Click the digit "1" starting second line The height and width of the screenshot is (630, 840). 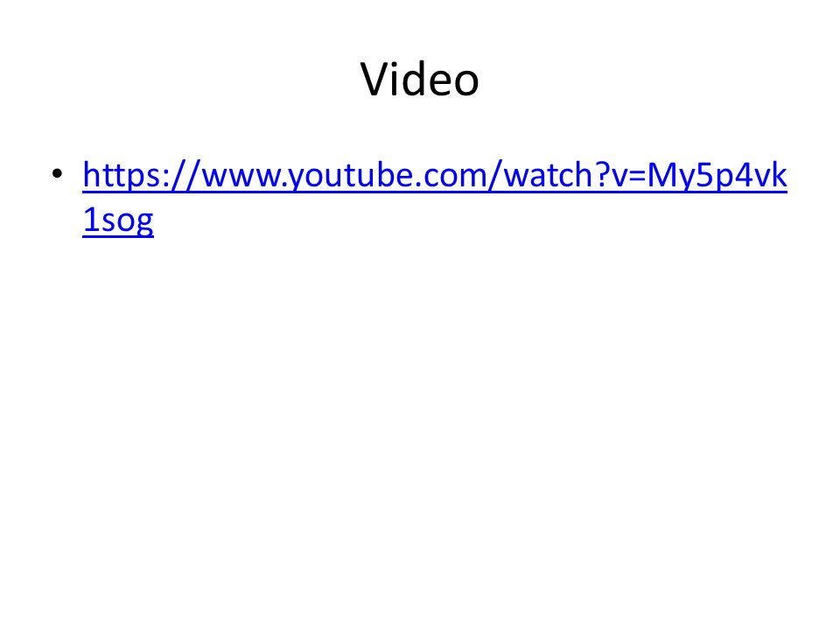point(90,220)
